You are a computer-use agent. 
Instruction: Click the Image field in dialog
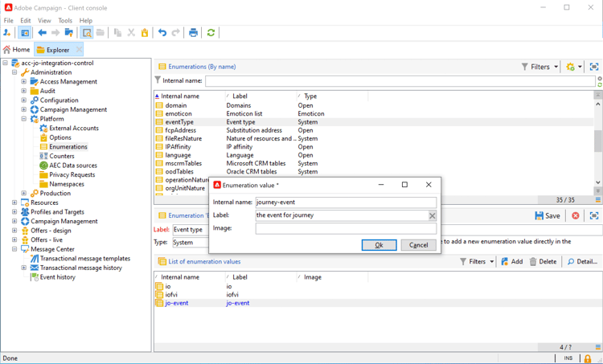click(346, 229)
